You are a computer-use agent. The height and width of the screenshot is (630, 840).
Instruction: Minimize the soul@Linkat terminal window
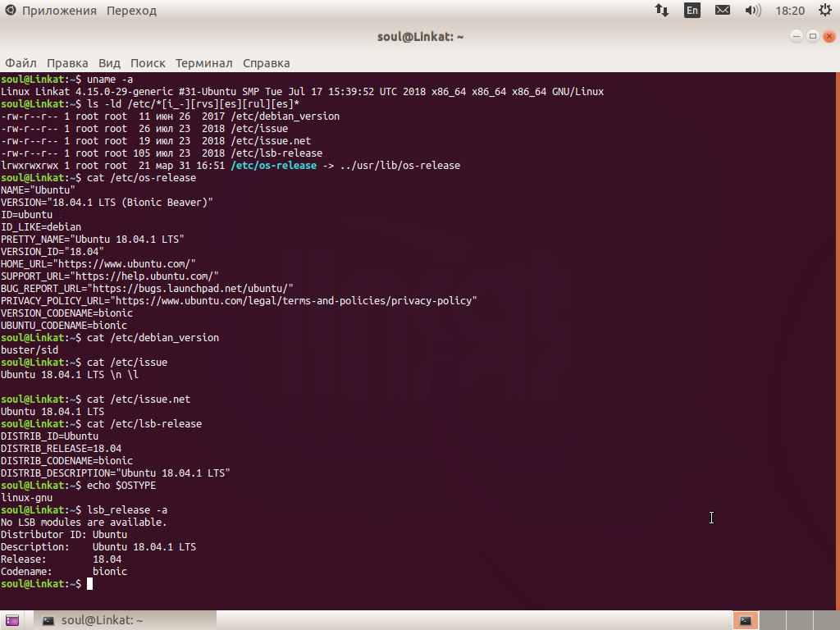[796, 36]
